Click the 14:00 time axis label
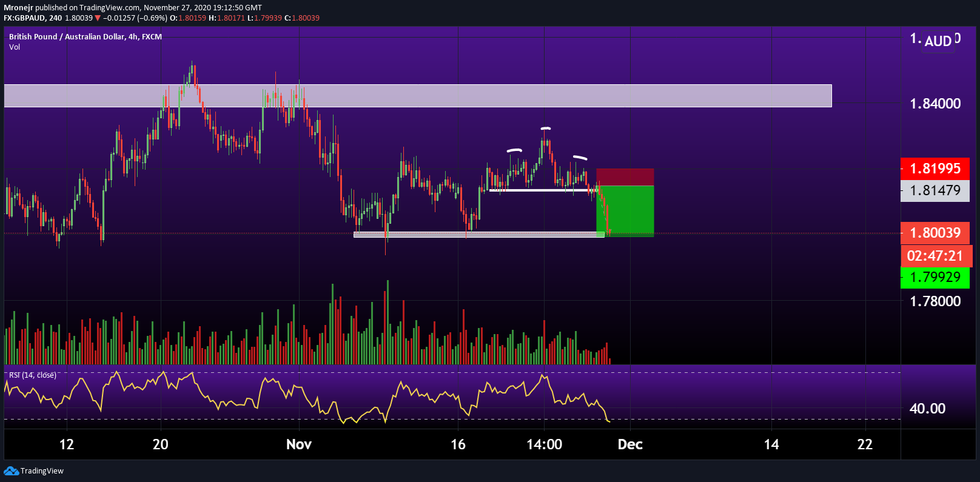980x482 pixels. (544, 444)
